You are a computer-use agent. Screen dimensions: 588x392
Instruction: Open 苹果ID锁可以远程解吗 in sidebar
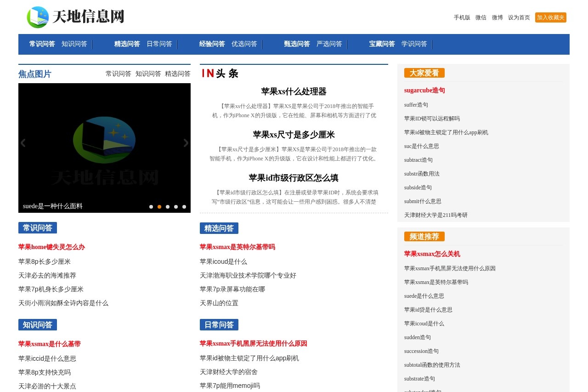click(x=432, y=119)
